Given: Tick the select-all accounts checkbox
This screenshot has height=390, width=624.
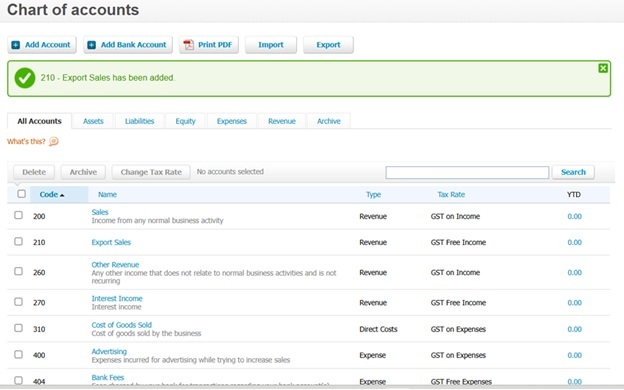Looking at the screenshot, I should pos(21,194).
